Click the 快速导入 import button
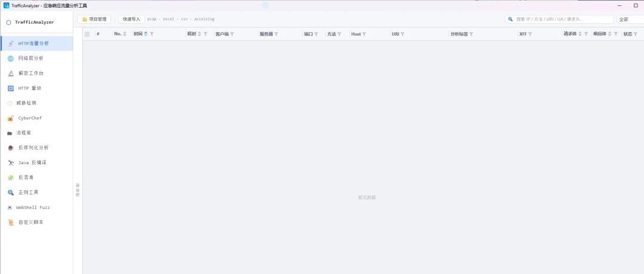The height and width of the screenshot is (274, 644). coord(131,19)
